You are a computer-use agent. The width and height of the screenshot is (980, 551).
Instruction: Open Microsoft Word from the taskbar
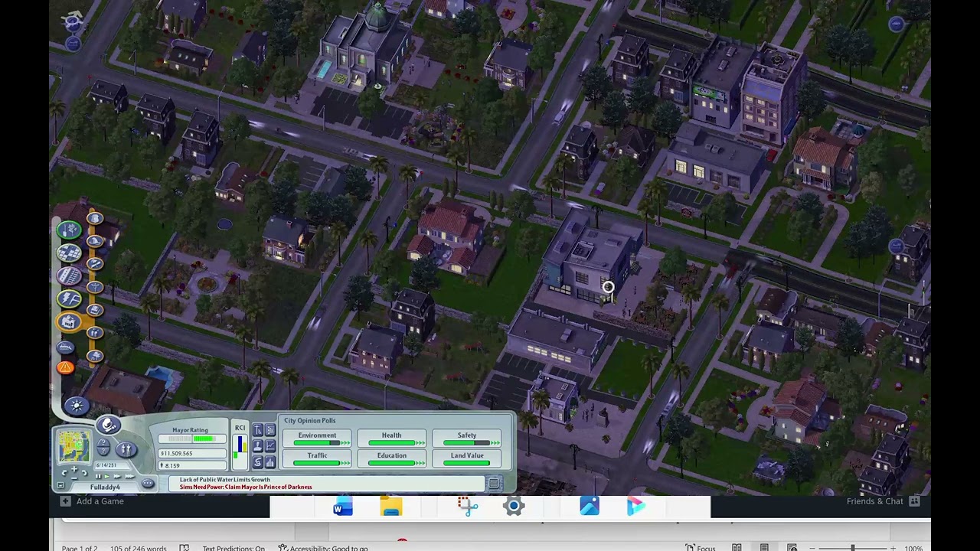[x=342, y=507]
